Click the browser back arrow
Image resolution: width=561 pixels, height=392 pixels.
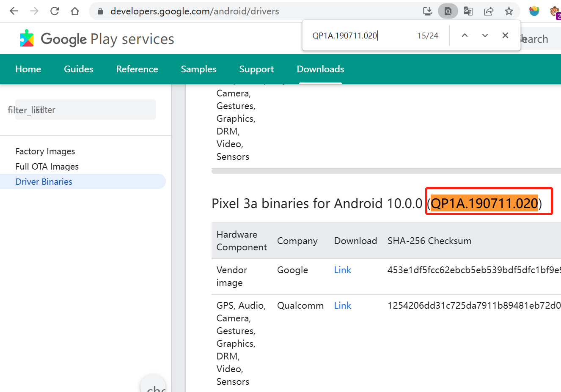point(14,11)
